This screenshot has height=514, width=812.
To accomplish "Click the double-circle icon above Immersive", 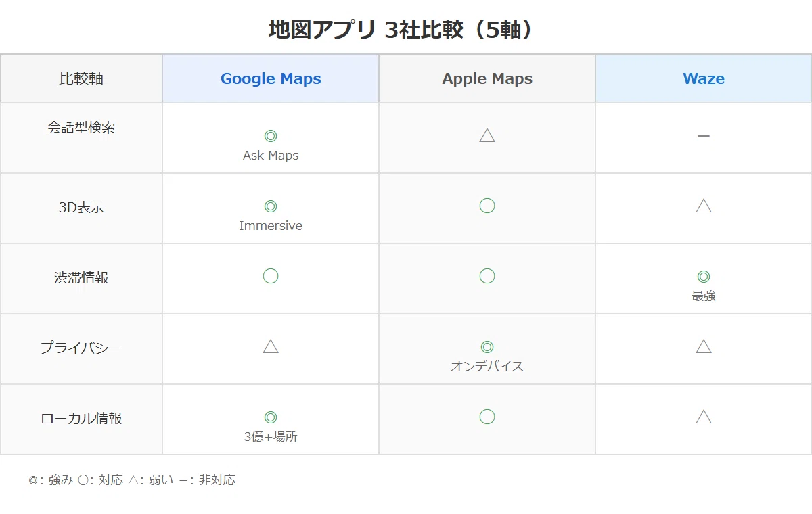I will coord(271,206).
